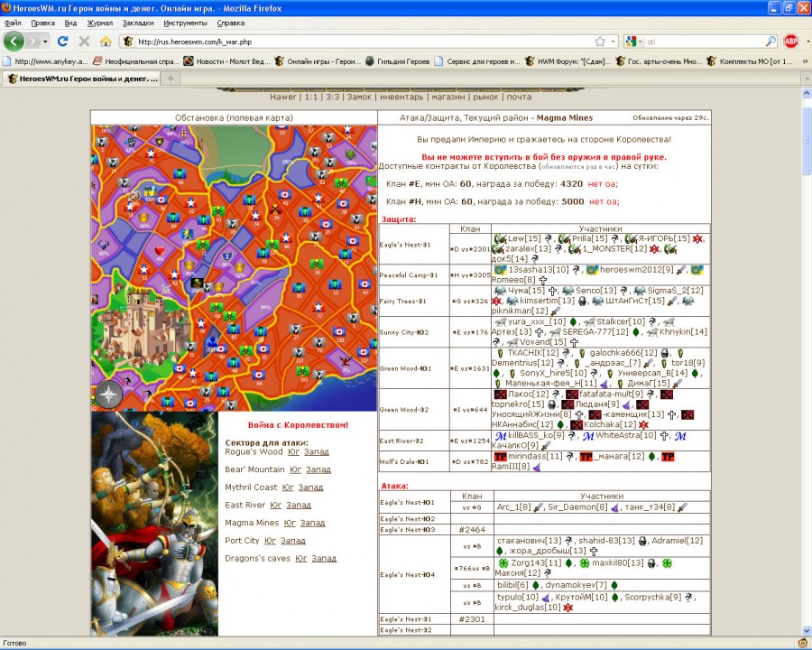
Task: Open player Prilla[15] profile link
Action: point(589,239)
